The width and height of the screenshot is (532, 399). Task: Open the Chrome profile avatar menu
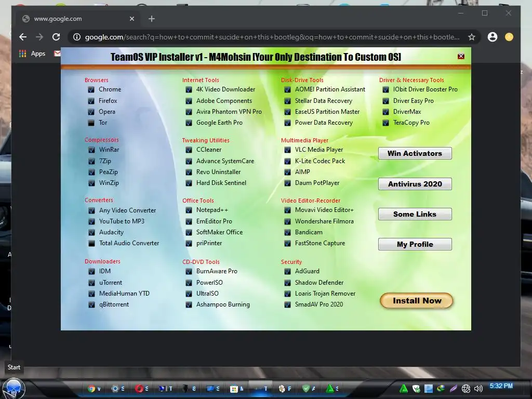click(x=493, y=37)
